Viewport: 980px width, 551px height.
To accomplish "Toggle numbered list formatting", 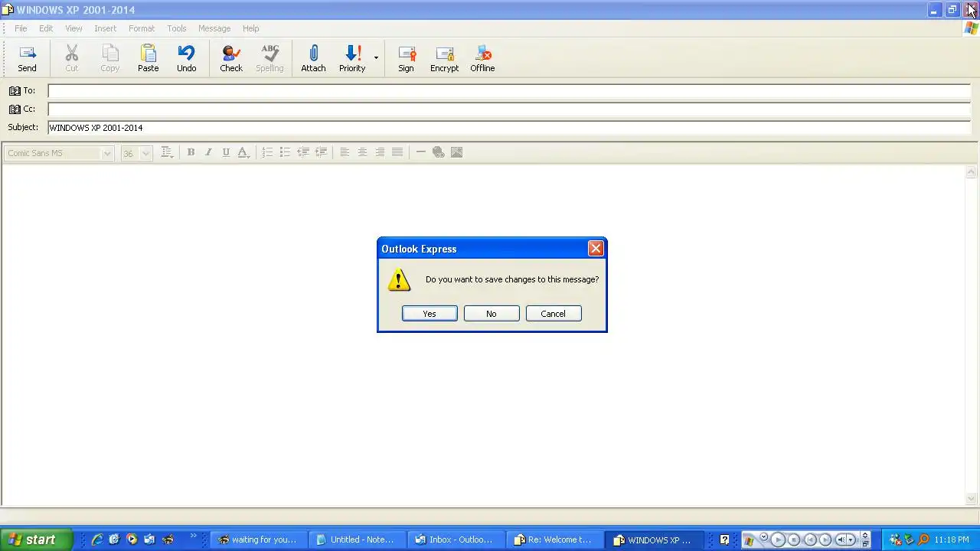I will coord(267,152).
